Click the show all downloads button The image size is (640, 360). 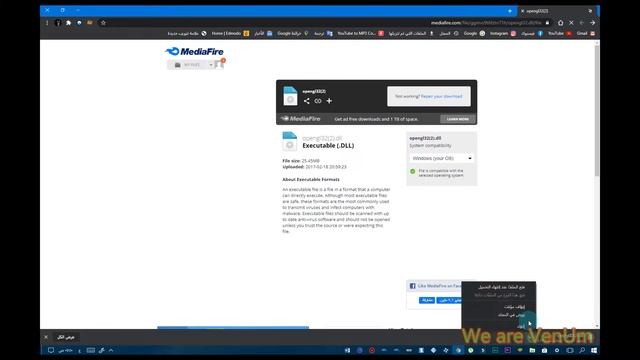point(66,337)
